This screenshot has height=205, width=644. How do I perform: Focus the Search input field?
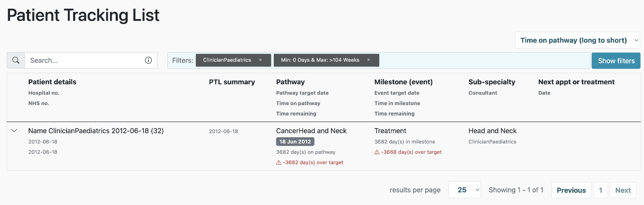pos(83,60)
